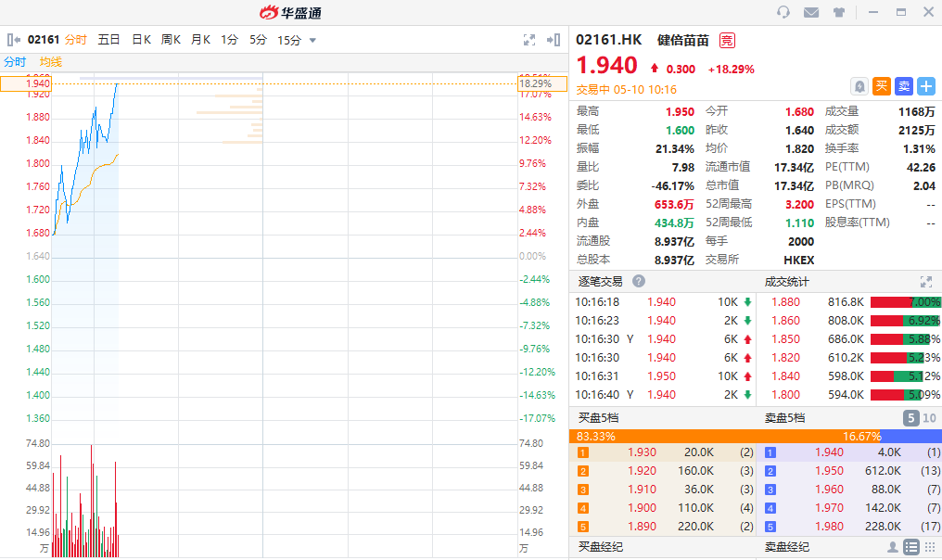Select the 五日 five-day chart tab
The height and width of the screenshot is (560, 942).
coord(108,40)
